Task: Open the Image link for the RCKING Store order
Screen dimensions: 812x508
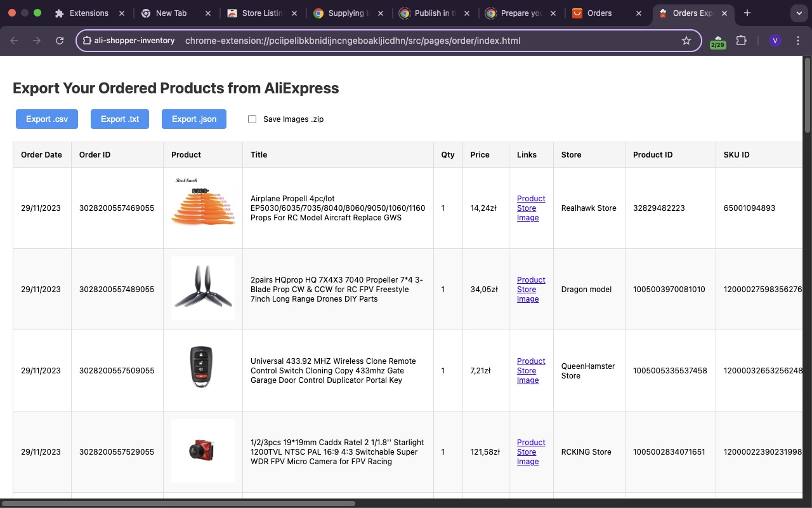Action: pyautogui.click(x=528, y=462)
